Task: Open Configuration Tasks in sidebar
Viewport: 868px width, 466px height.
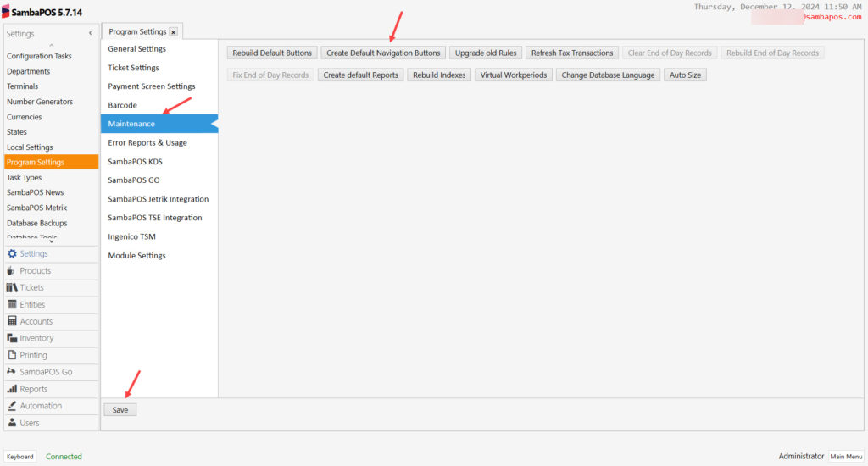Action: tap(51, 56)
